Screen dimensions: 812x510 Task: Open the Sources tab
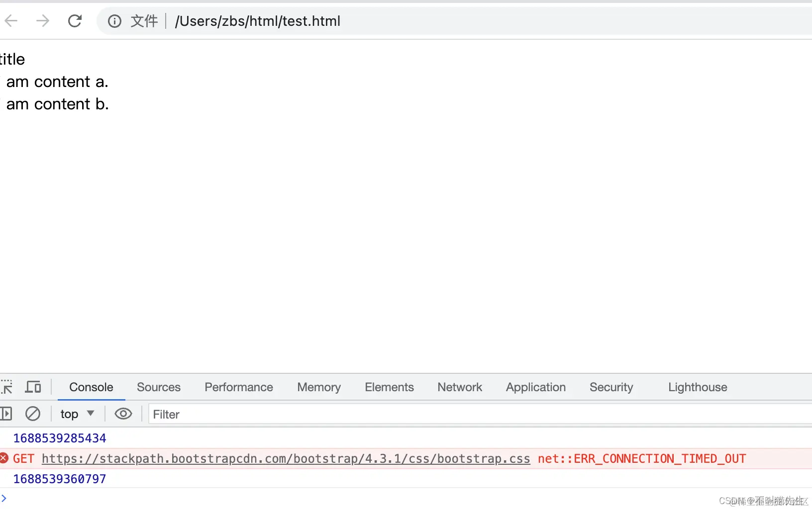click(x=159, y=387)
